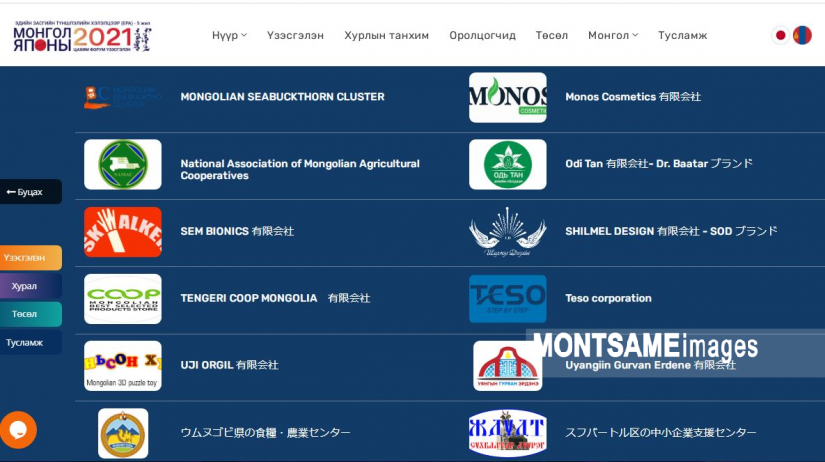Open National Association of Mongolian Agricultural Cooperatives

pos(300,169)
